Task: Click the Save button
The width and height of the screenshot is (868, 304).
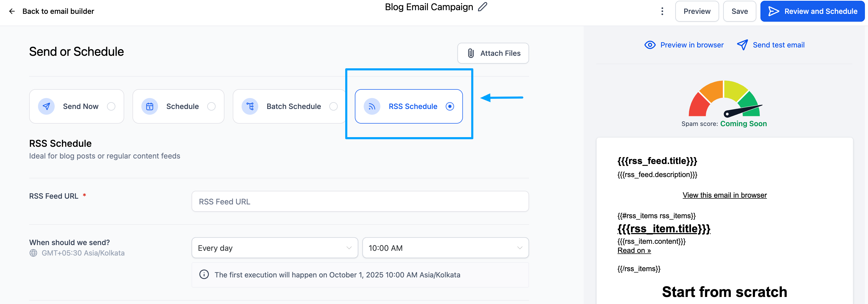Action: click(740, 11)
